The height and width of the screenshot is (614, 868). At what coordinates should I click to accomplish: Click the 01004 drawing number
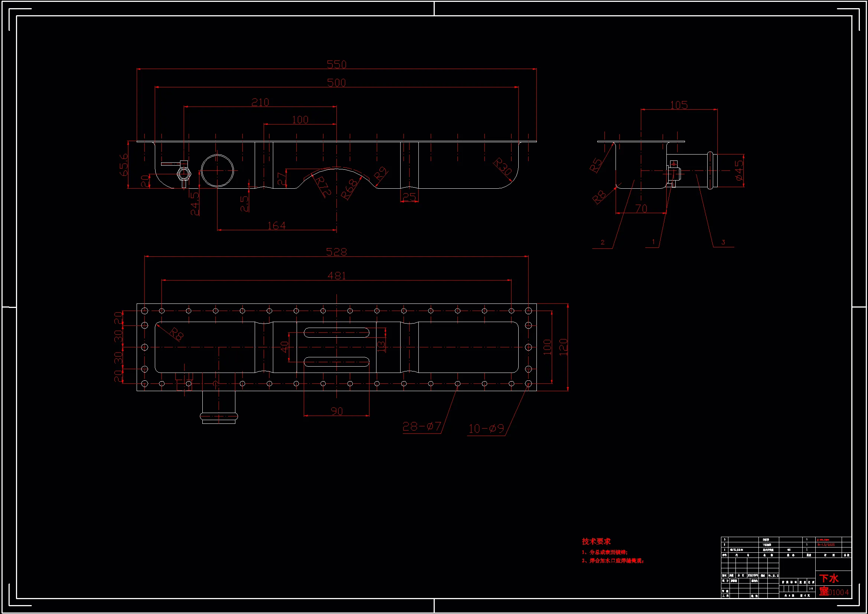click(839, 592)
